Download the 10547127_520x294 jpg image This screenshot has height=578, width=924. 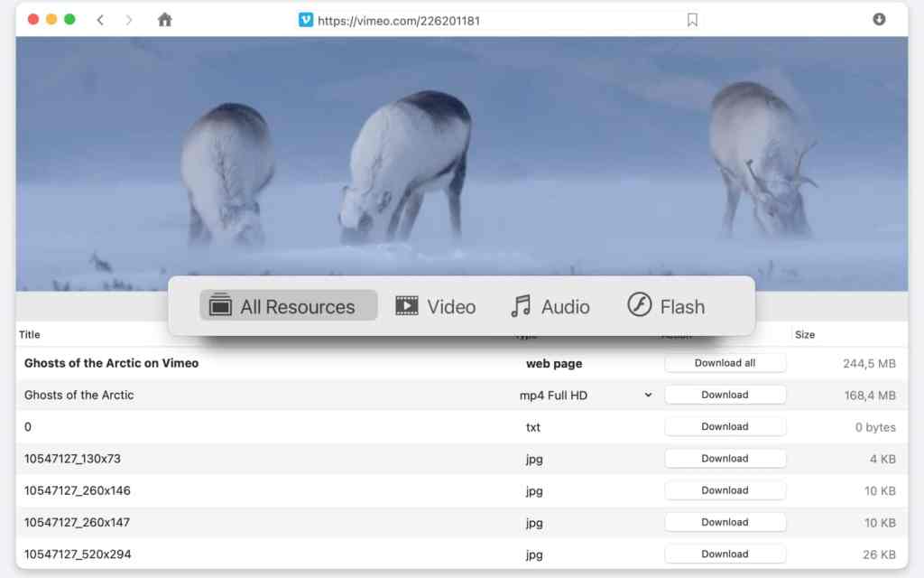tap(725, 555)
